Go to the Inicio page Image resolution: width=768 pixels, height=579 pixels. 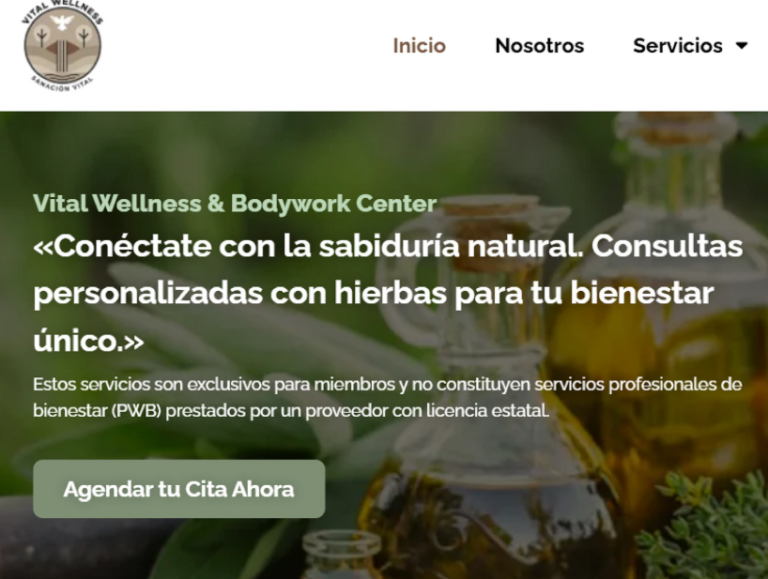click(419, 46)
